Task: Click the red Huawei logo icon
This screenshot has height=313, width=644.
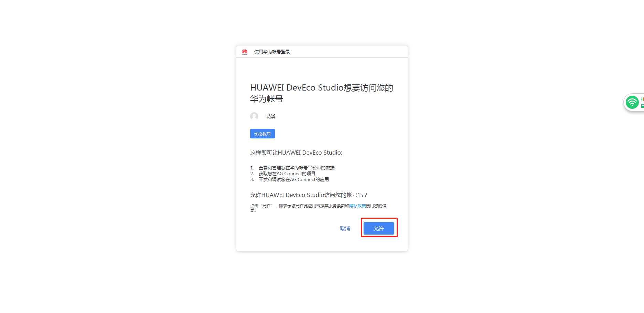Action: 244,52
